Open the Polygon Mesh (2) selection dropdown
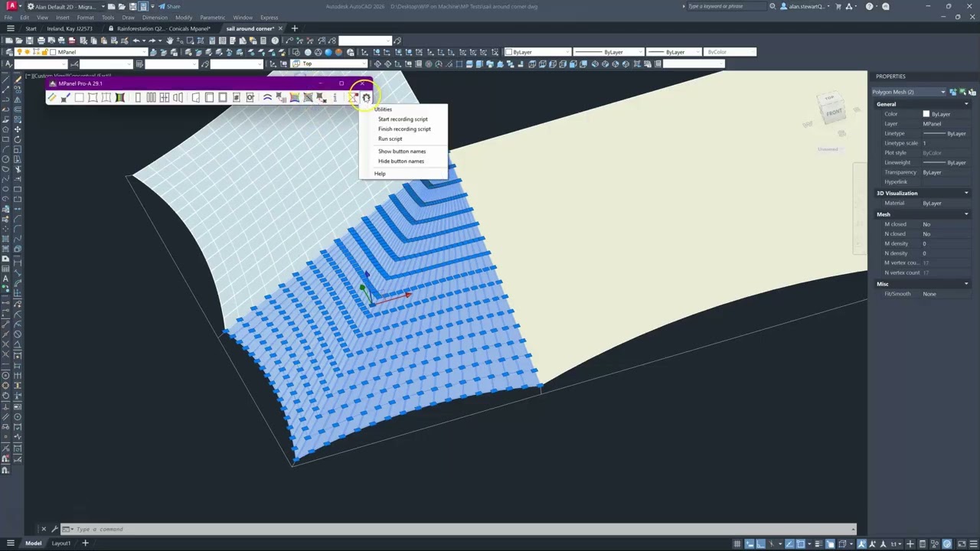Image resolution: width=980 pixels, height=551 pixels. [909, 92]
